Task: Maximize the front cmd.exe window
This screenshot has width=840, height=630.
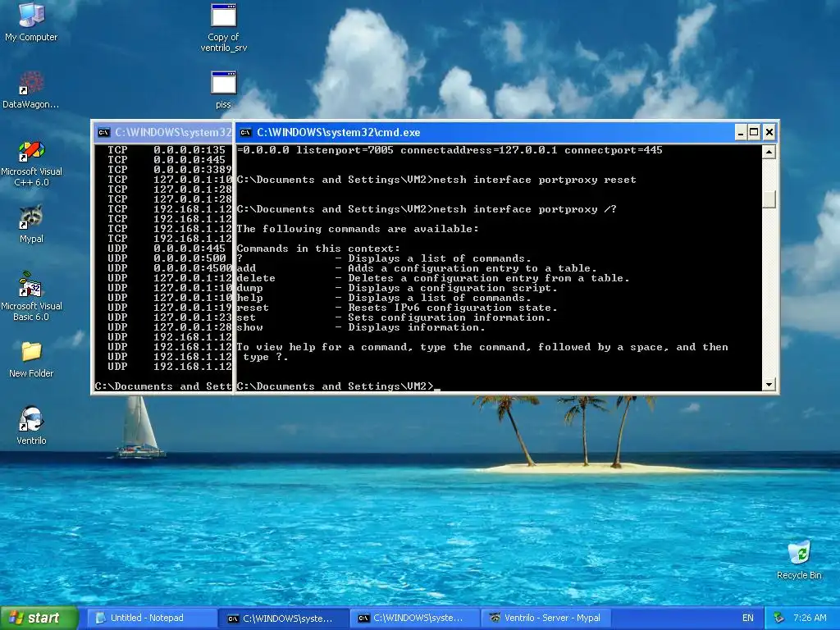Action: pos(754,132)
